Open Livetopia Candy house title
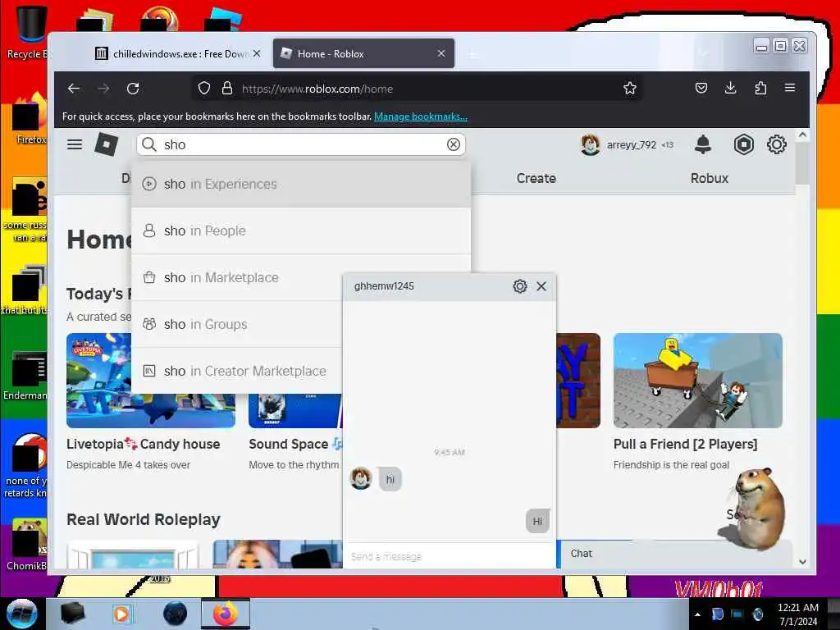 click(143, 444)
